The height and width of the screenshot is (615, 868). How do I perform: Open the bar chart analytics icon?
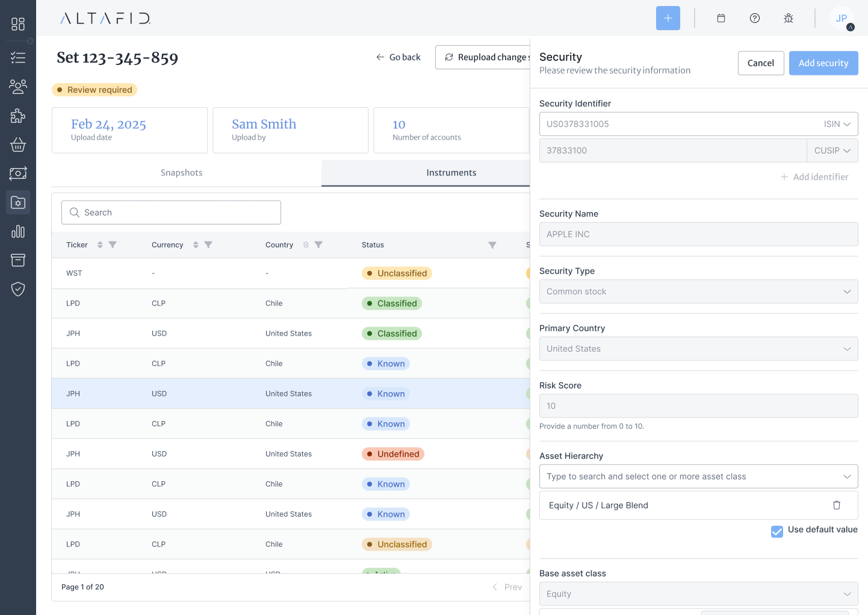tap(18, 231)
